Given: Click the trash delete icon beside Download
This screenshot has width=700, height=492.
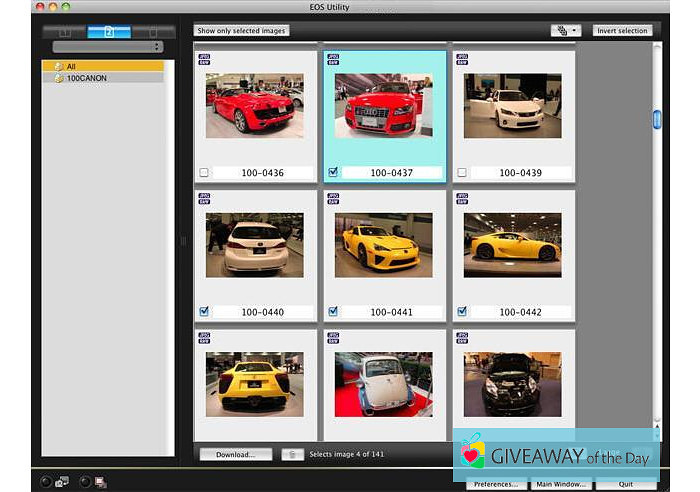Looking at the screenshot, I should 292,454.
